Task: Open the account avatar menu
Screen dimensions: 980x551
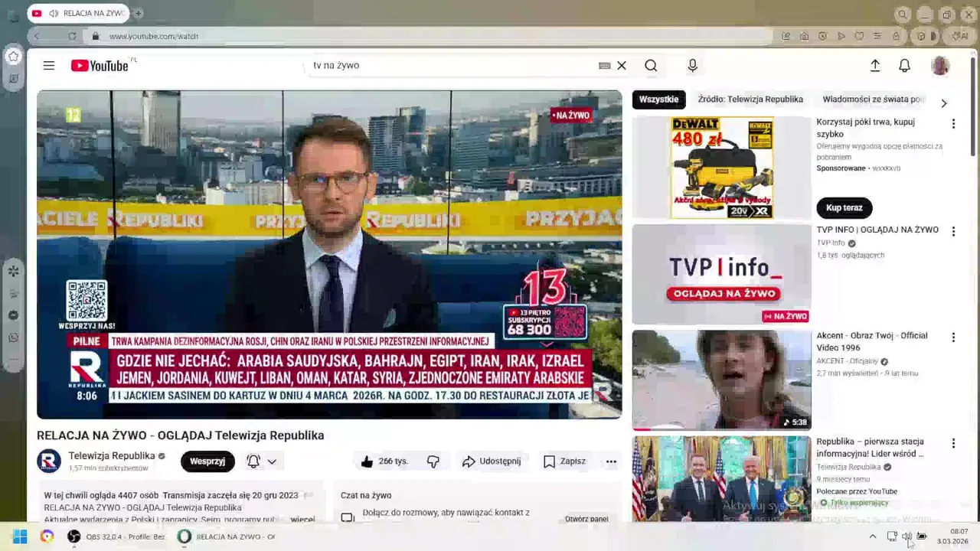Action: pos(940,66)
